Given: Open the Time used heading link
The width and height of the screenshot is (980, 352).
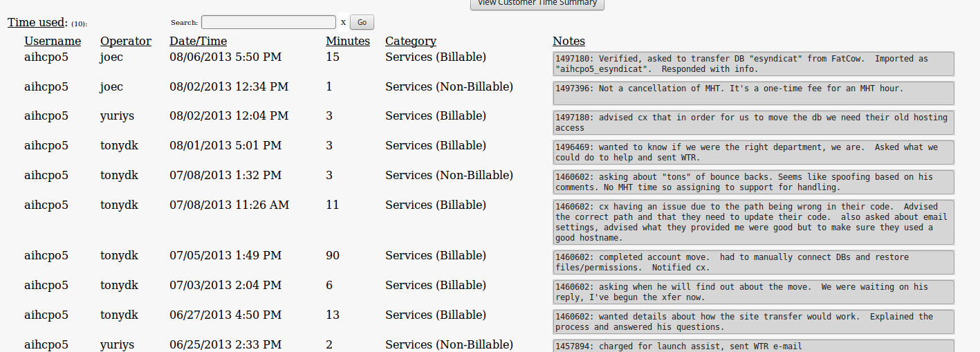Looking at the screenshot, I should point(37,22).
